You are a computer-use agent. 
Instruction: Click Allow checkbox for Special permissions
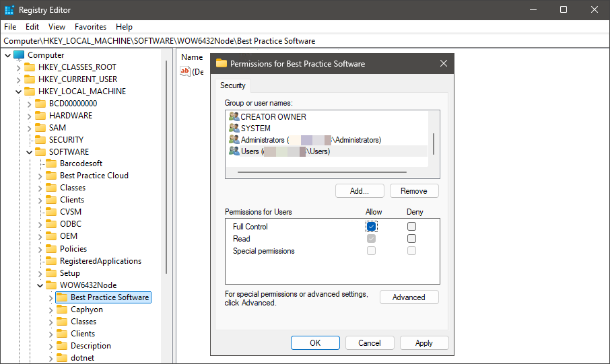(x=372, y=251)
